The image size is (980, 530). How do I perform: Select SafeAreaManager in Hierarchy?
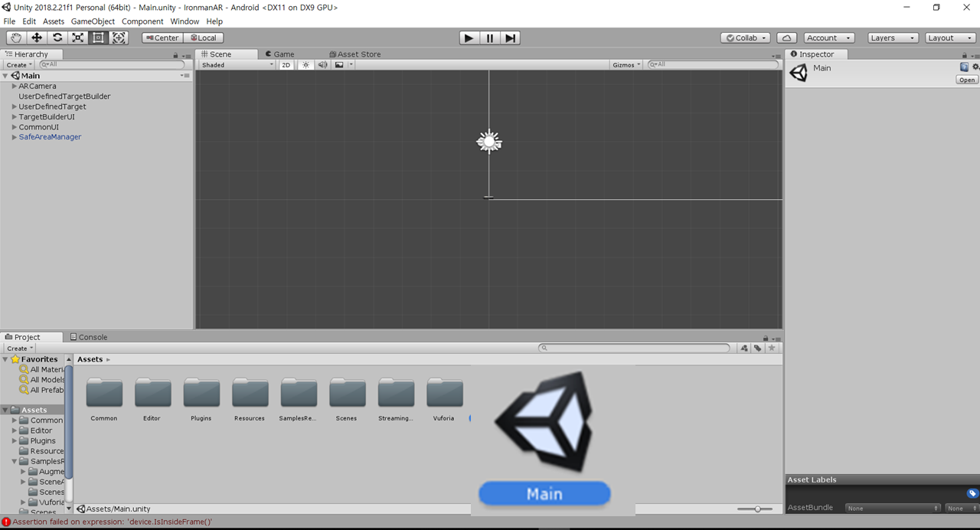tap(50, 137)
